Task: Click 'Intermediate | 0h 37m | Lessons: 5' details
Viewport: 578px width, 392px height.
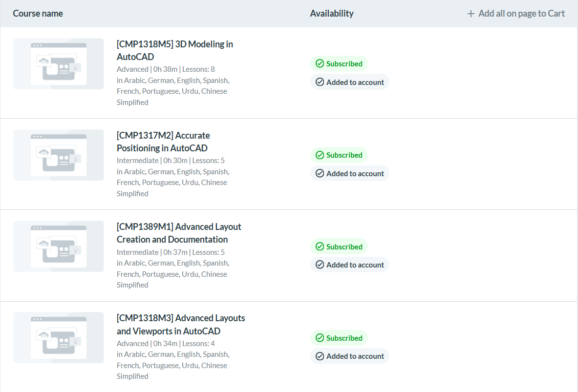Action: (x=171, y=252)
